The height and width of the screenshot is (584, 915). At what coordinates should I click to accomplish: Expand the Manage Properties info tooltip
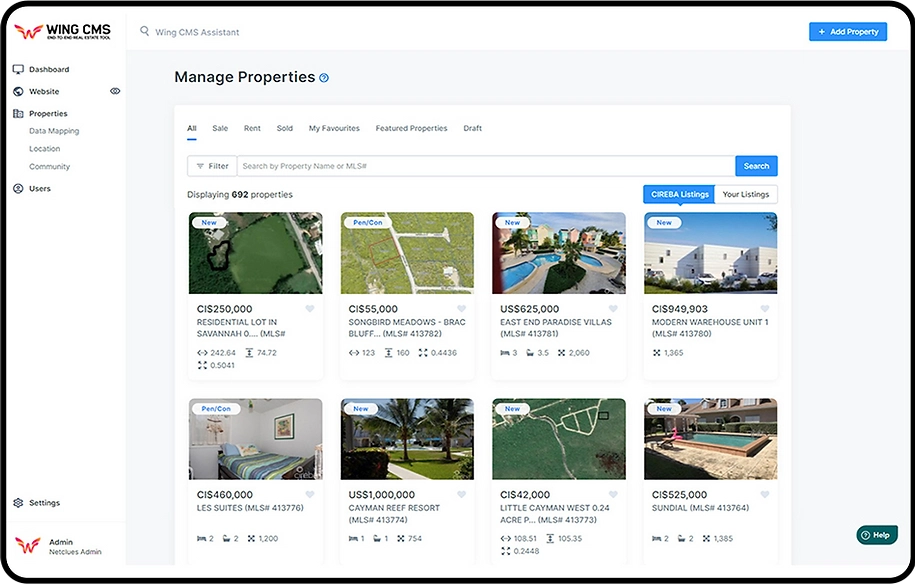coord(322,76)
